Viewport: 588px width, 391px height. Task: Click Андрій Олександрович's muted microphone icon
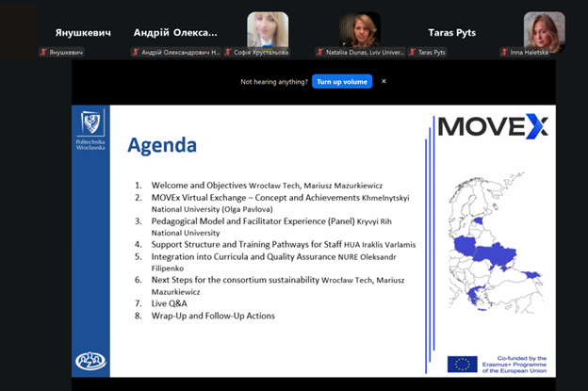pos(136,53)
